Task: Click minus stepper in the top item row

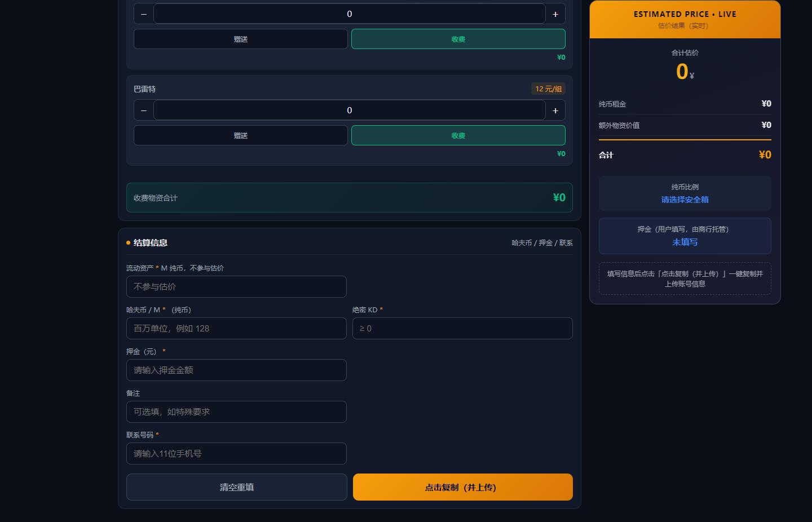Action: coord(144,14)
